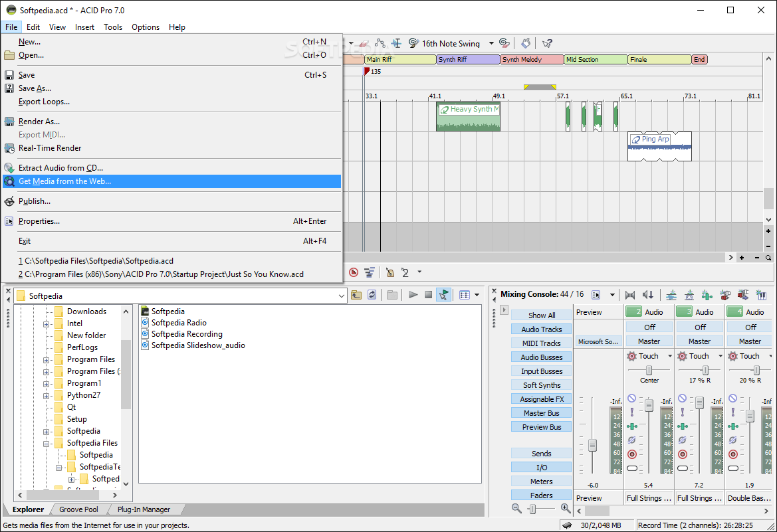Open the Explorer Views dropdown arrow

coord(477,296)
